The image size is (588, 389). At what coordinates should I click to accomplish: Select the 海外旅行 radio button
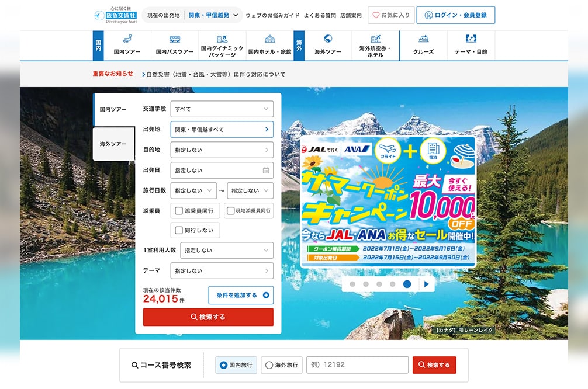[269, 365]
